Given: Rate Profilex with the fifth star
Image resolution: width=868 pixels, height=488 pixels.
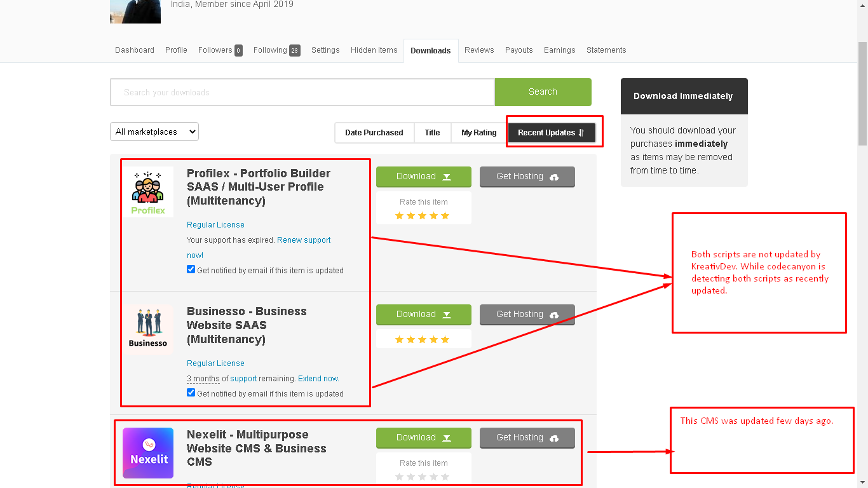Looking at the screenshot, I should point(445,216).
